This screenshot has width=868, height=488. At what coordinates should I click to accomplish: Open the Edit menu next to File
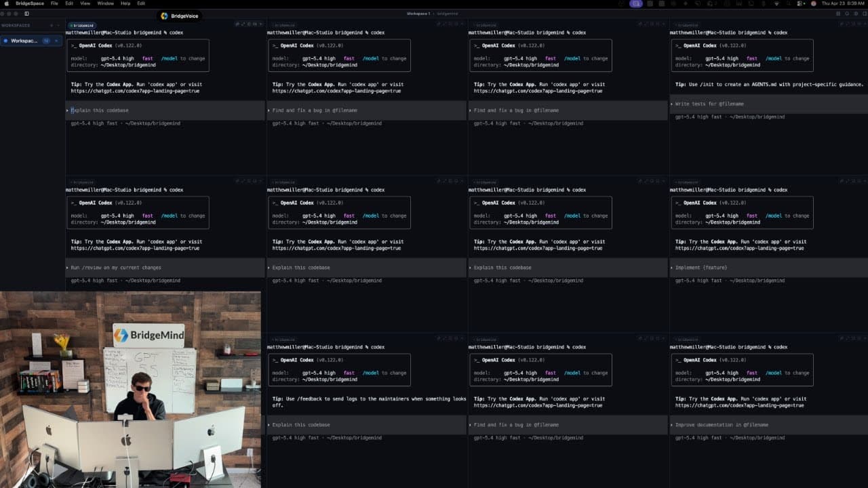tap(69, 3)
